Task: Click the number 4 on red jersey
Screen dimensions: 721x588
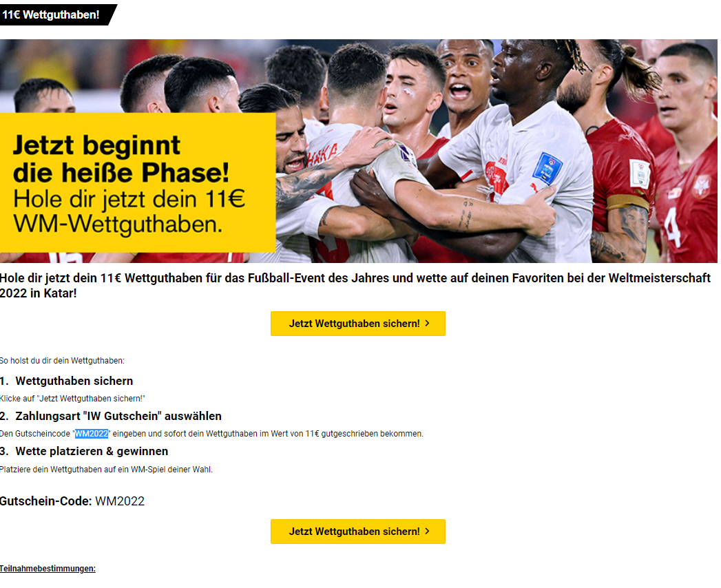Action: 672,227
